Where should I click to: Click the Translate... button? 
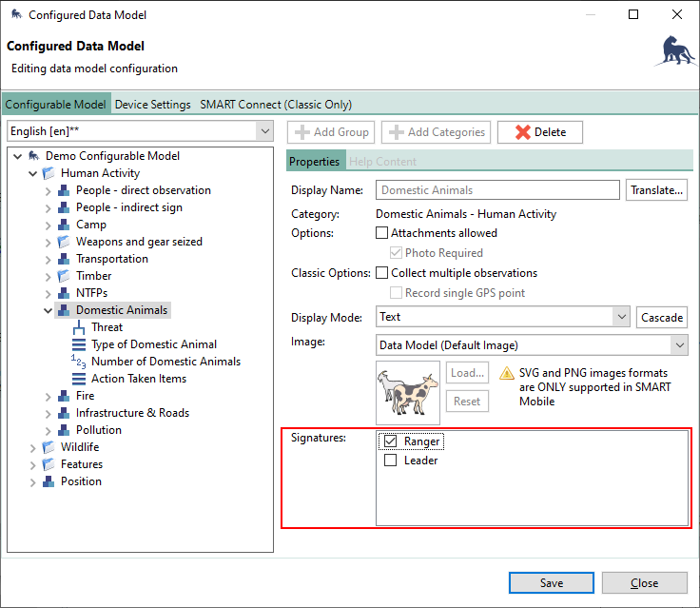[656, 190]
